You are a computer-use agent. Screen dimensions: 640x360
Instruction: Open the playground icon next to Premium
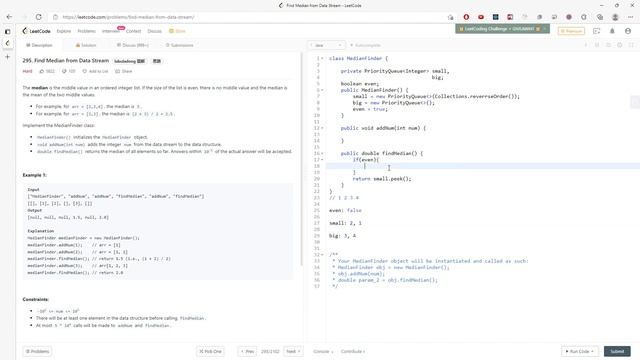(596, 31)
